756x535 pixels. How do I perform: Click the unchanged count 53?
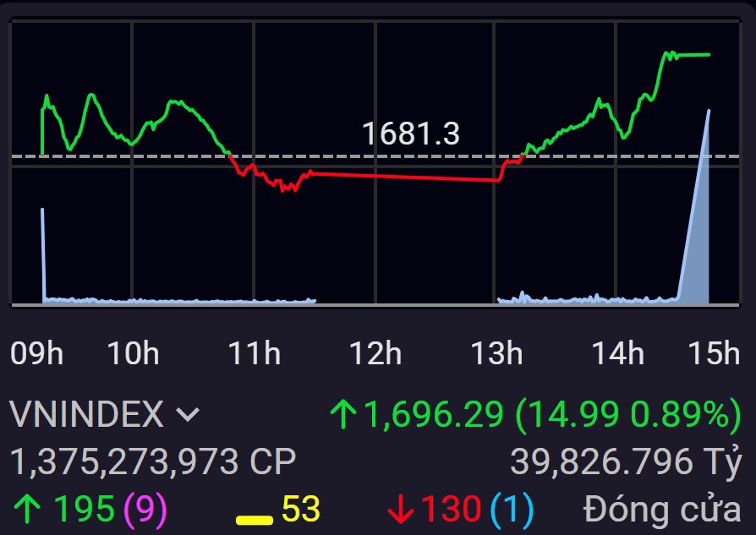(x=301, y=509)
